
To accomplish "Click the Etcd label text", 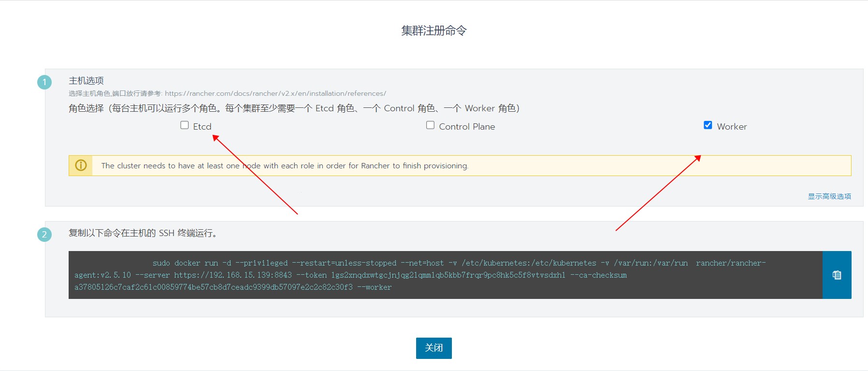I will (202, 126).
